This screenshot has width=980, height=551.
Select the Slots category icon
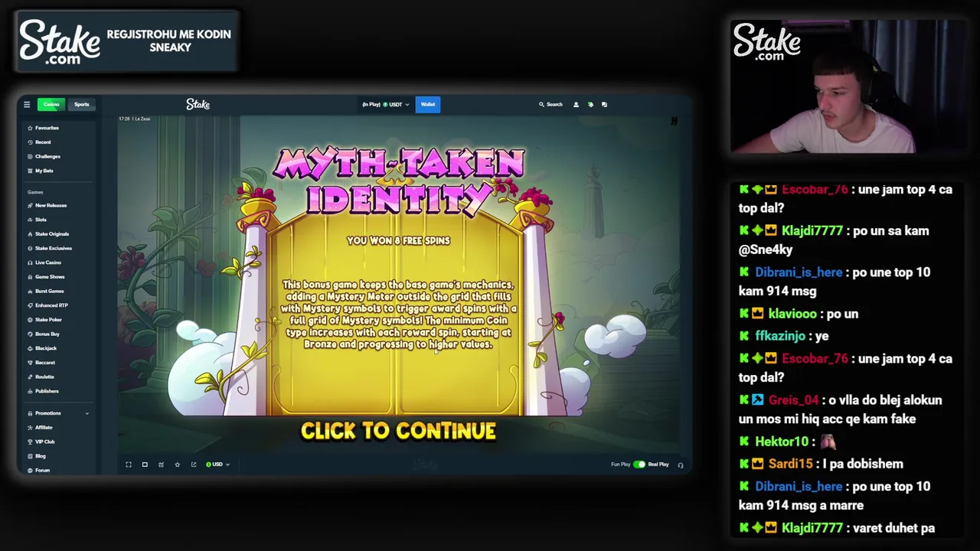coord(30,220)
